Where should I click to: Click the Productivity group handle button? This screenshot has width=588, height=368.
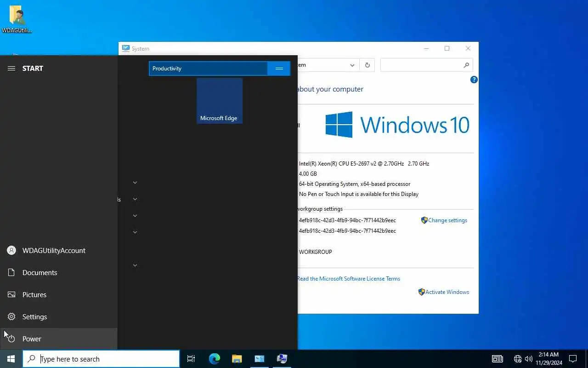[279, 69]
